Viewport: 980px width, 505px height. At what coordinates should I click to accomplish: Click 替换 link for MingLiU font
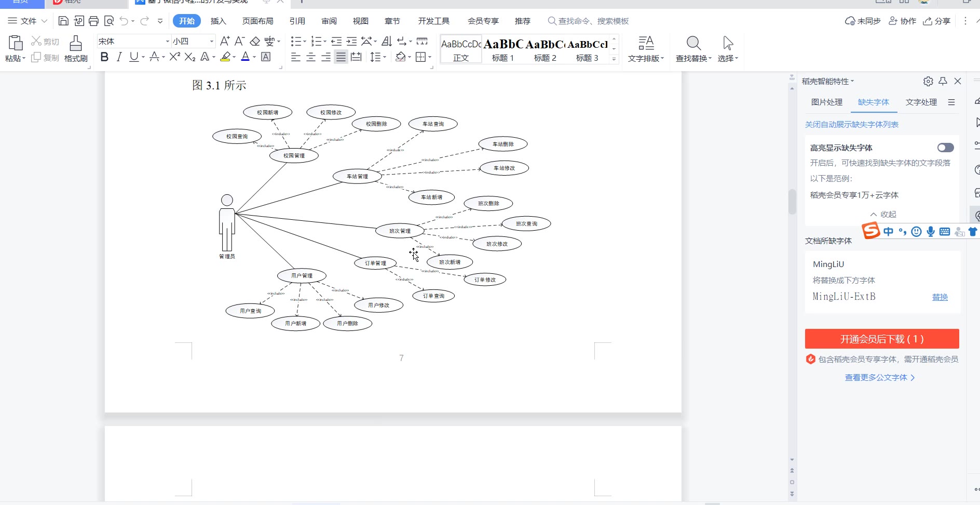(940, 297)
